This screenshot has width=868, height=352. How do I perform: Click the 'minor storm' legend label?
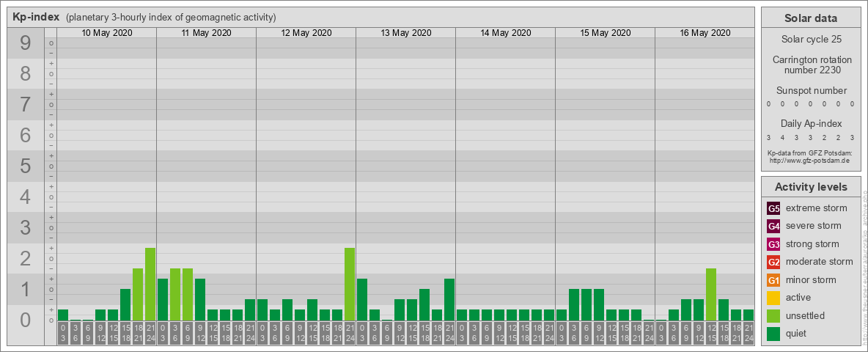tap(810, 280)
